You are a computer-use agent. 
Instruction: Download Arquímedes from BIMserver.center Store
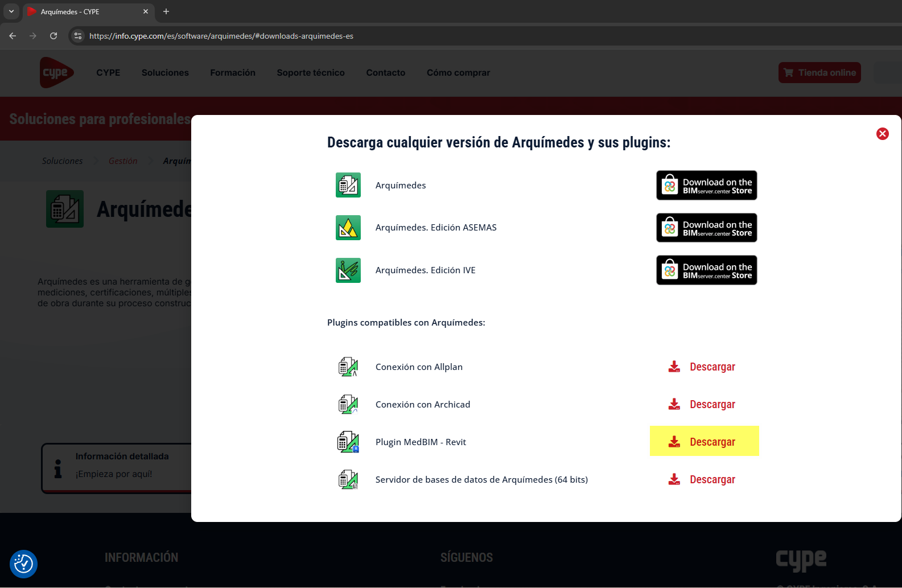coord(706,186)
